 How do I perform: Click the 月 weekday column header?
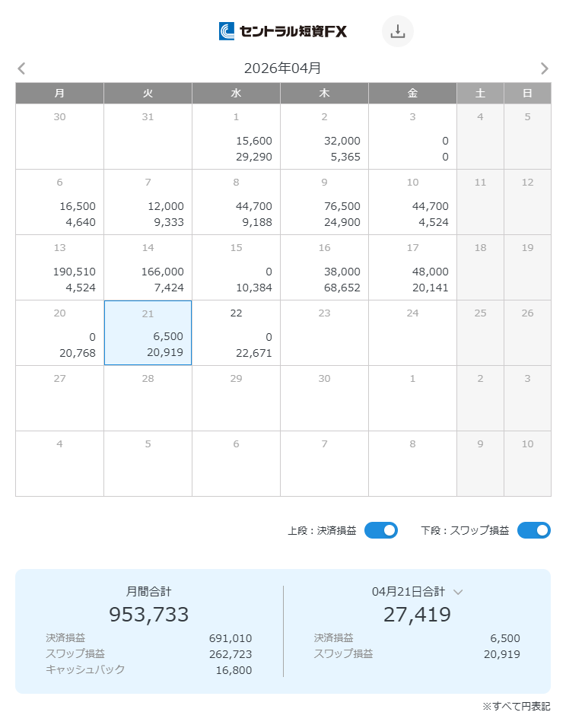[59, 93]
